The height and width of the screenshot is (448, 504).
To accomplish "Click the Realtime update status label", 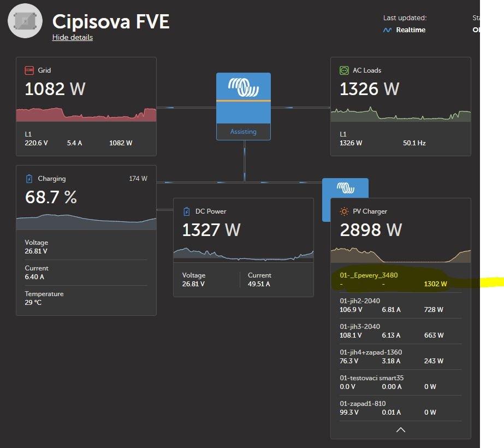I will (411, 30).
